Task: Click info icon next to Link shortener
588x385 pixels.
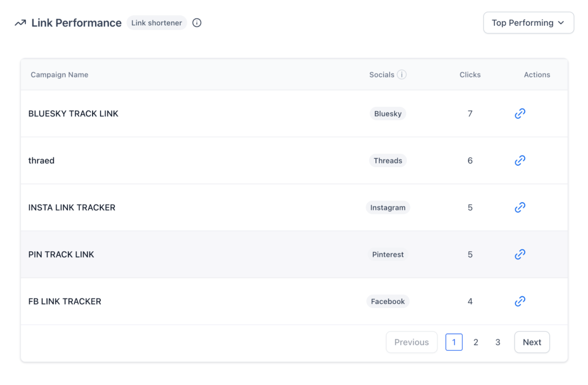Action: (197, 23)
